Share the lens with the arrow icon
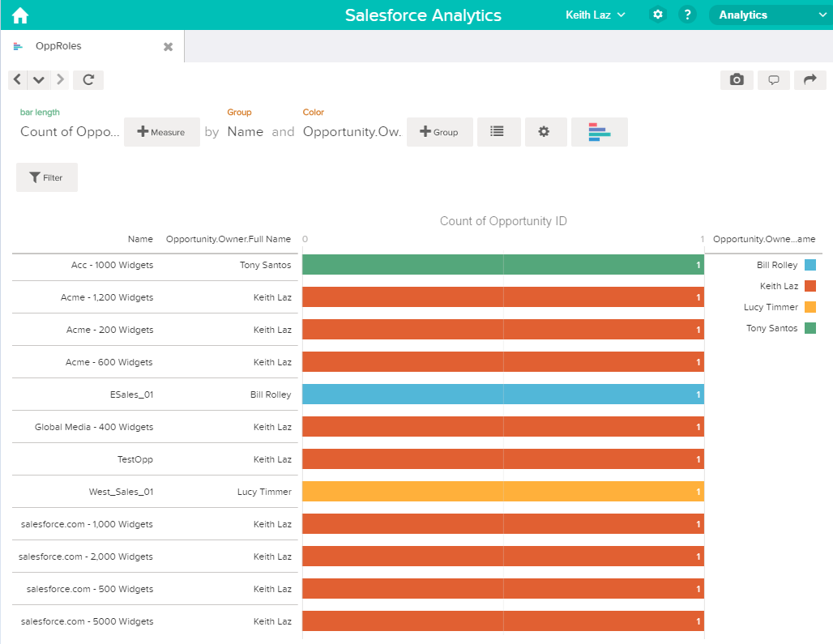 (x=810, y=79)
